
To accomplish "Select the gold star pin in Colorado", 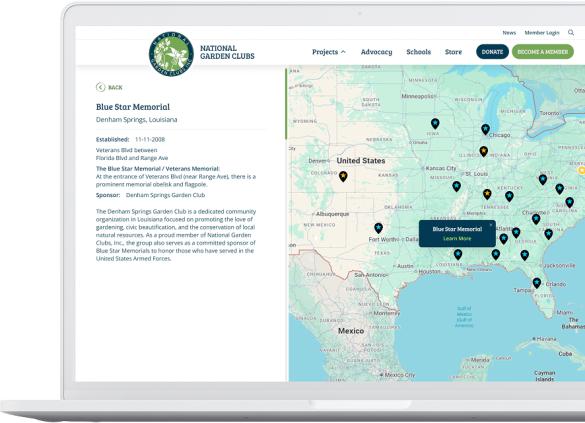I will click(x=343, y=176).
